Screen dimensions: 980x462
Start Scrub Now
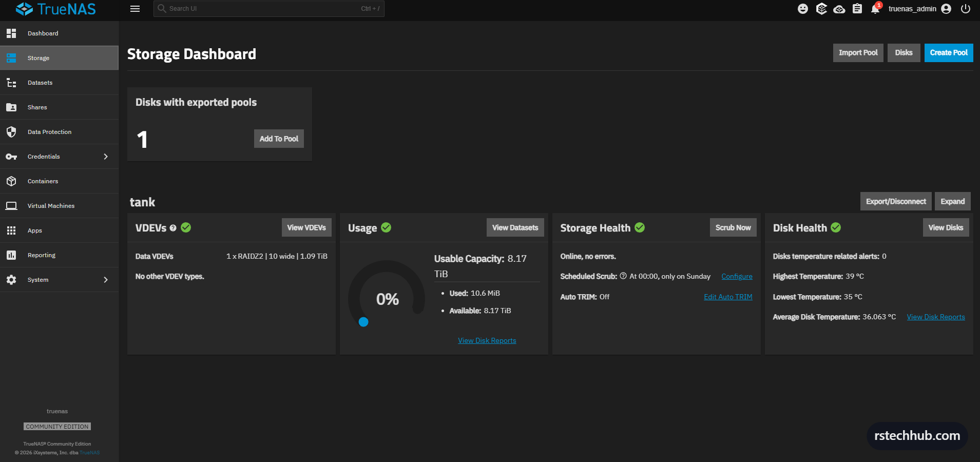[733, 227]
